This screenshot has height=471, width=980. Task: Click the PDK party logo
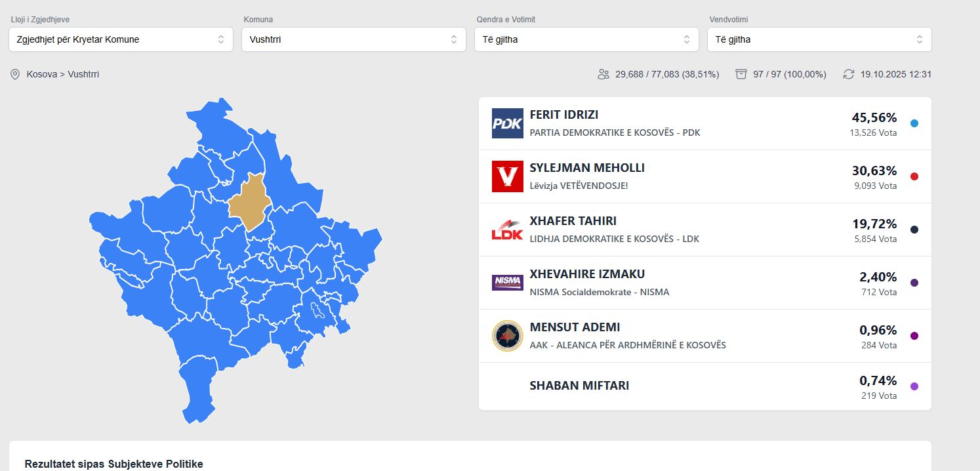click(507, 123)
